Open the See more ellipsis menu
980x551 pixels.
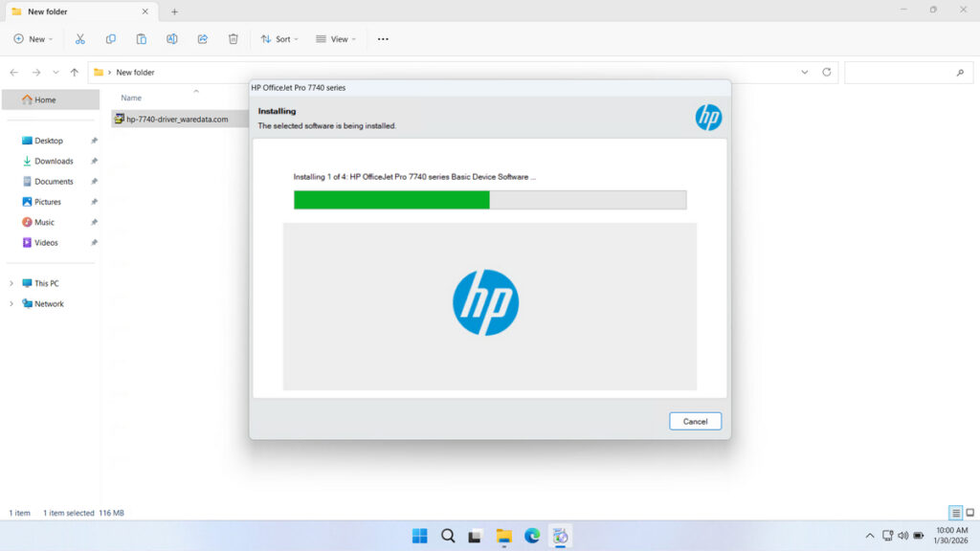(x=383, y=38)
